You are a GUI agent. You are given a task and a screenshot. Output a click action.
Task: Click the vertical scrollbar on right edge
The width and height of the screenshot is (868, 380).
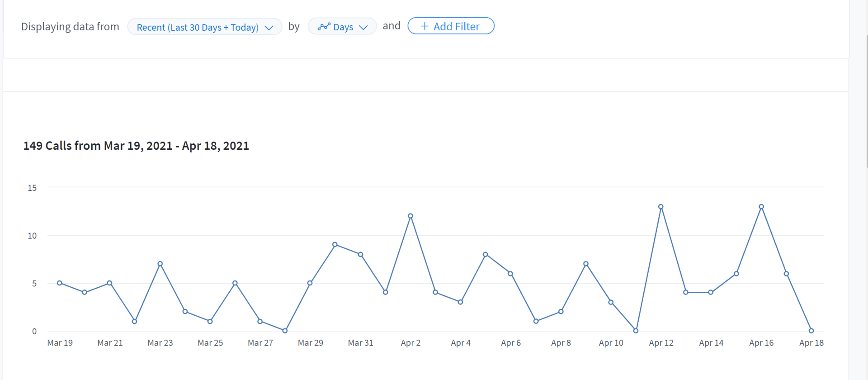(867, 100)
